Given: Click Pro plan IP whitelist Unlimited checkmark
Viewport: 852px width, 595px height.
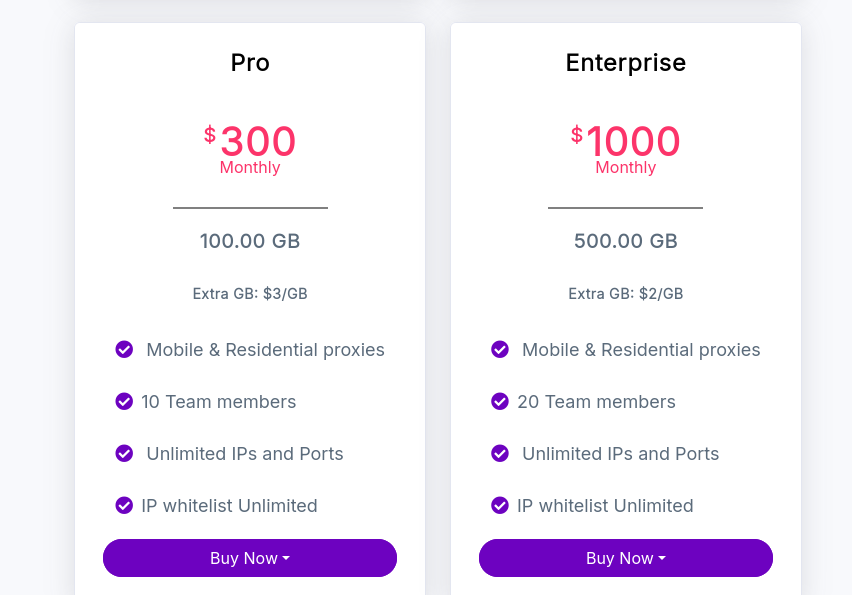Looking at the screenshot, I should [x=124, y=505].
